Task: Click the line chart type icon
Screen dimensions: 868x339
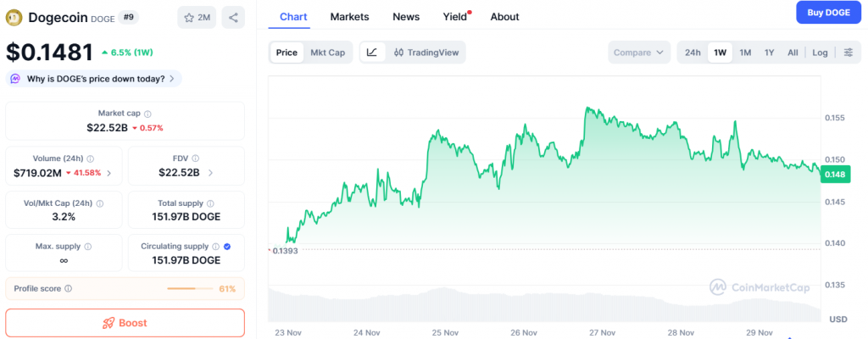Action: pyautogui.click(x=372, y=53)
